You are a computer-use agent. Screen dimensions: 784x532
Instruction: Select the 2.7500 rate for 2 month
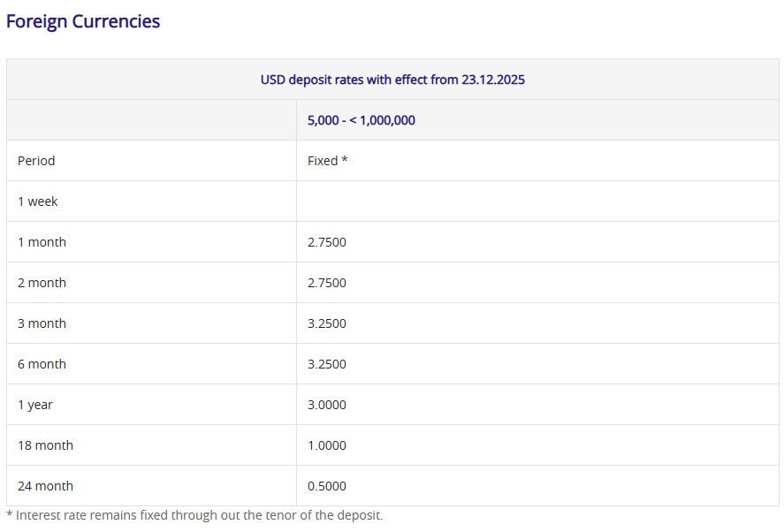pos(327,283)
